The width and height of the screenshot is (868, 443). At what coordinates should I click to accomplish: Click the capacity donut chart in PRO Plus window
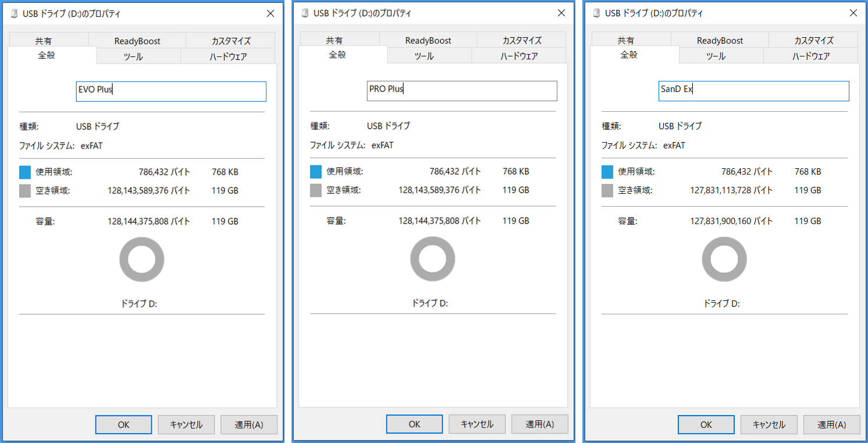pos(433,259)
